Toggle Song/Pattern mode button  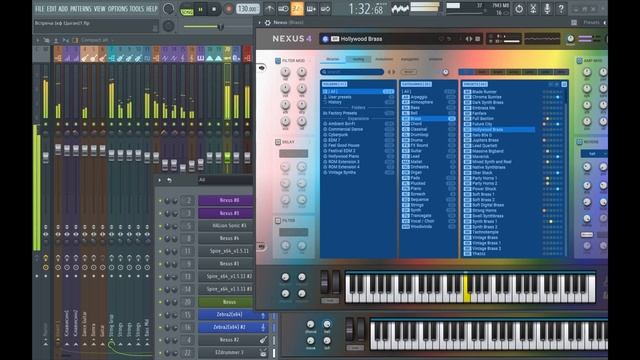tap(187, 9)
